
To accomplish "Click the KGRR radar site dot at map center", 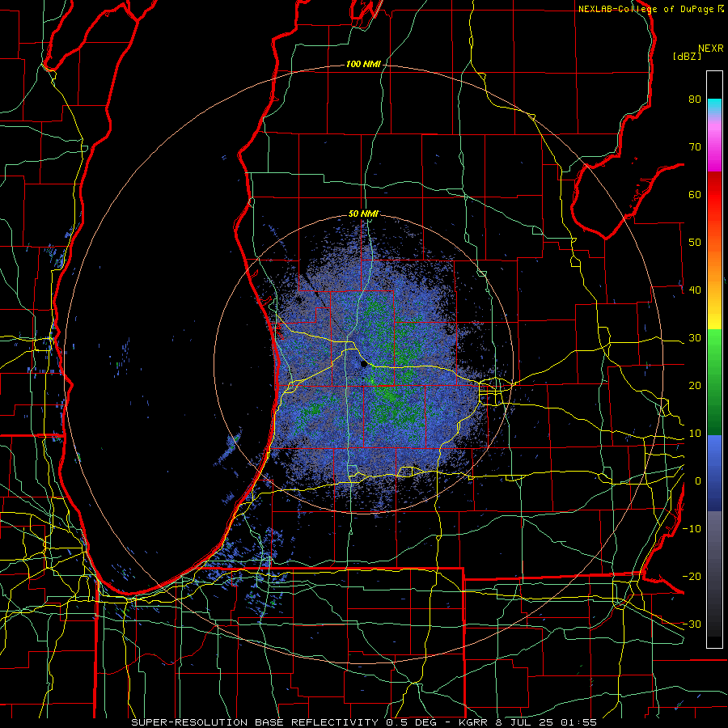I will pyautogui.click(x=363, y=365).
